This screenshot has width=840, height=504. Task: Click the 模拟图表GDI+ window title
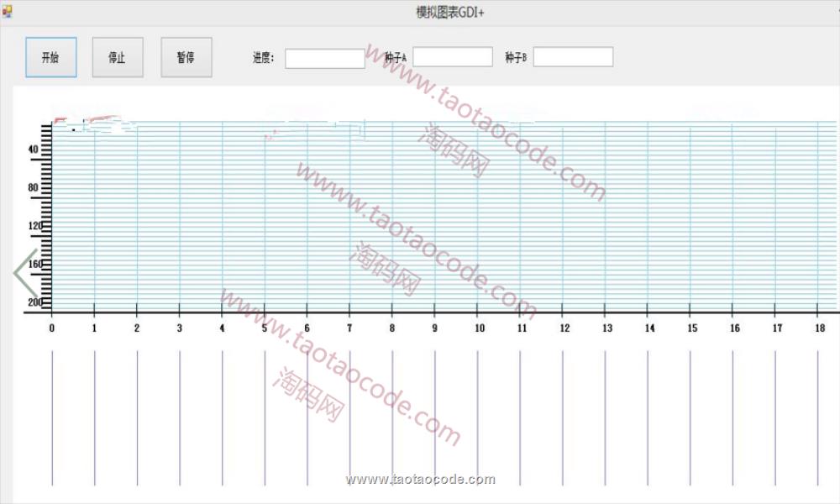[x=449, y=12]
